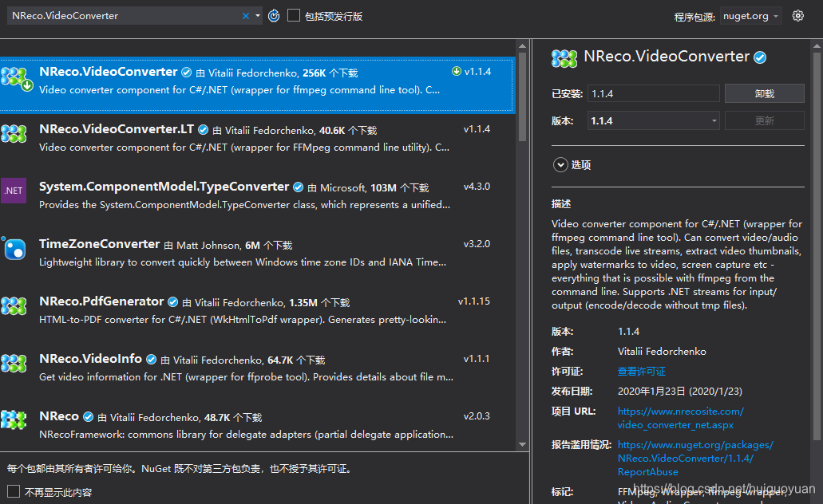
Task: Select the TimeZoneConverter package title
Action: [100, 244]
